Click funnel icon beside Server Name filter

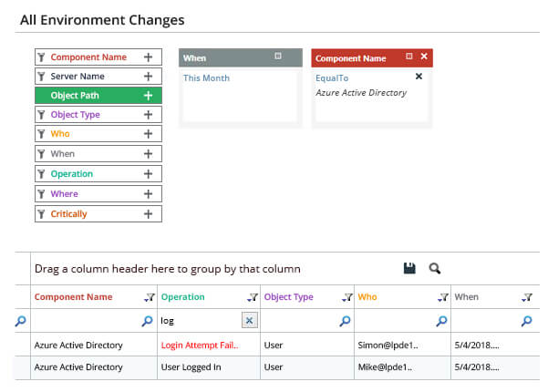click(41, 77)
